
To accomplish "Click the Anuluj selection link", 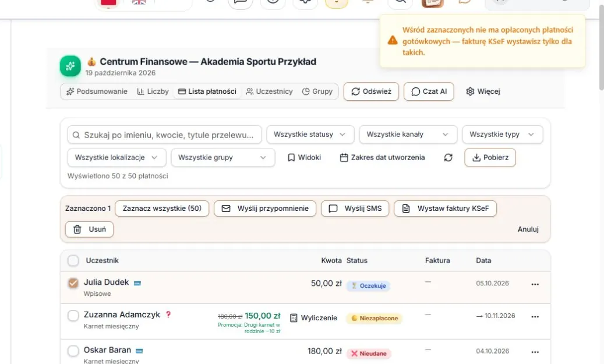I will tap(528, 229).
